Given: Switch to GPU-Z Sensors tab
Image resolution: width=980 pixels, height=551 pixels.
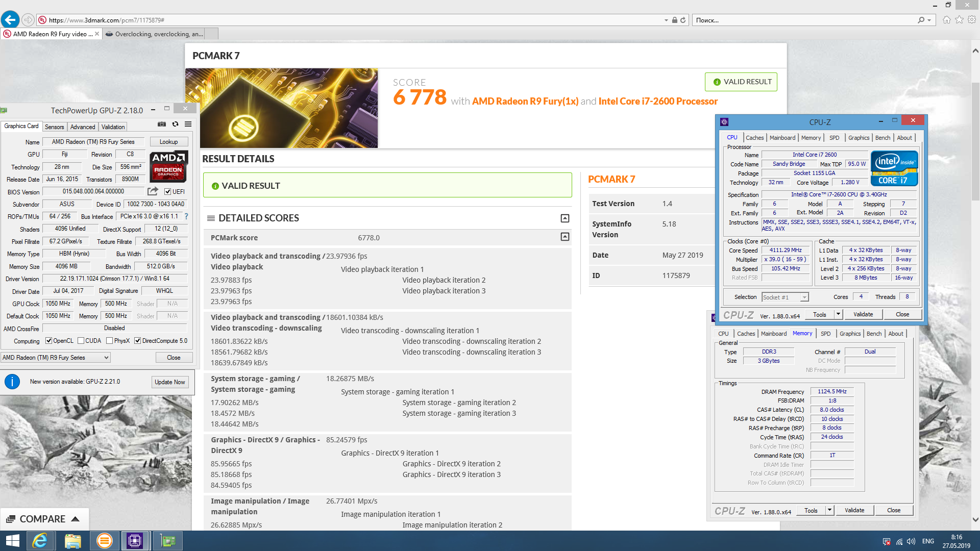Looking at the screenshot, I should 54,127.
